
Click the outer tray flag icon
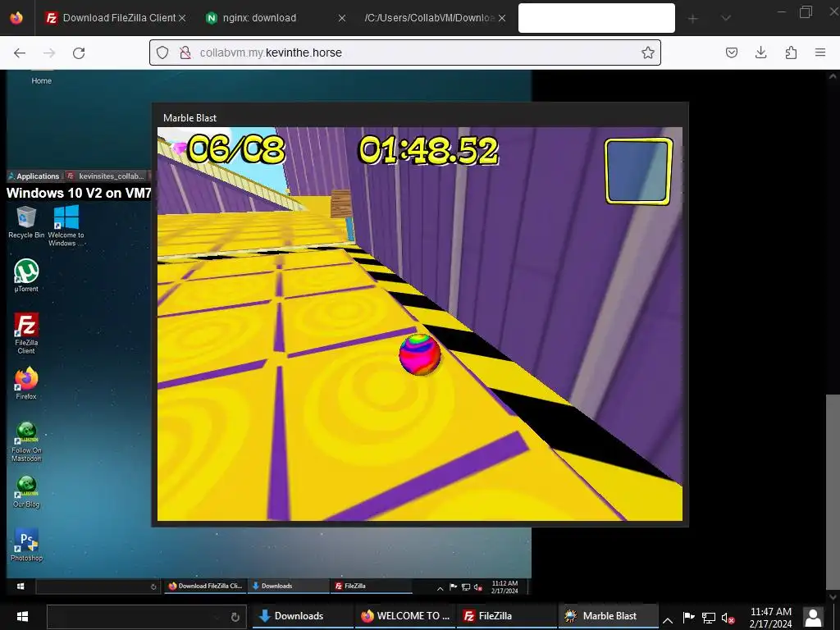pos(688,618)
